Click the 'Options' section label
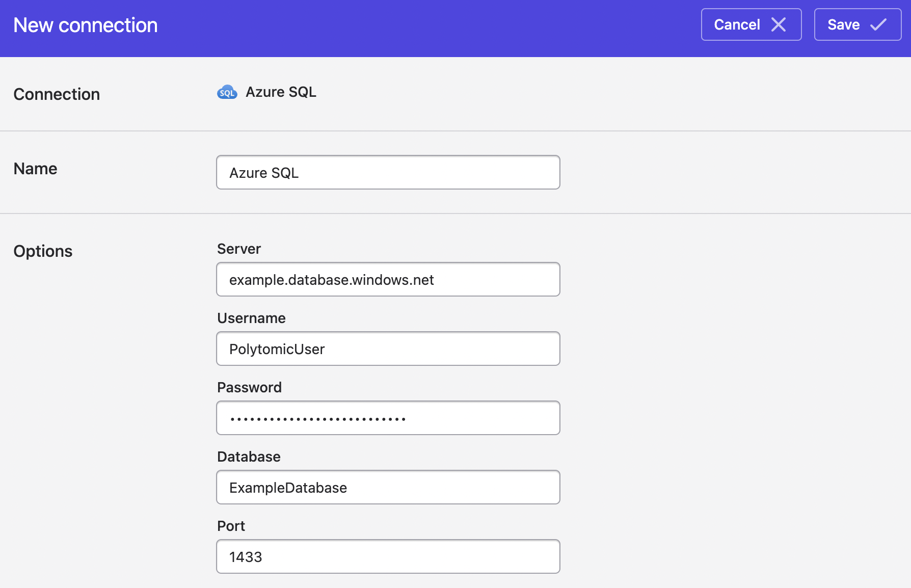 point(43,251)
